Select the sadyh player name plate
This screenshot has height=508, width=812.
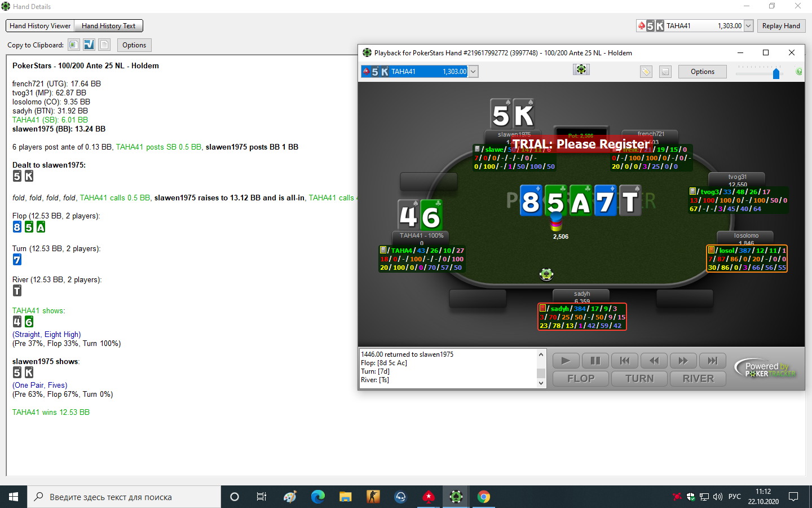582,296
